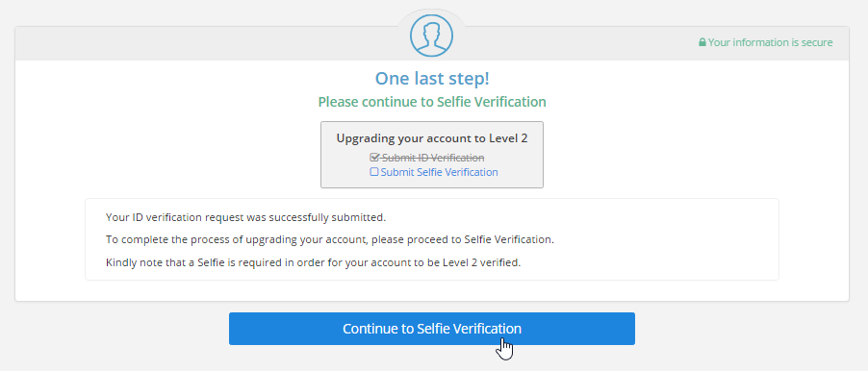Click the gray header bar left of avatar
This screenshot has width=868, height=371.
tap(205, 43)
